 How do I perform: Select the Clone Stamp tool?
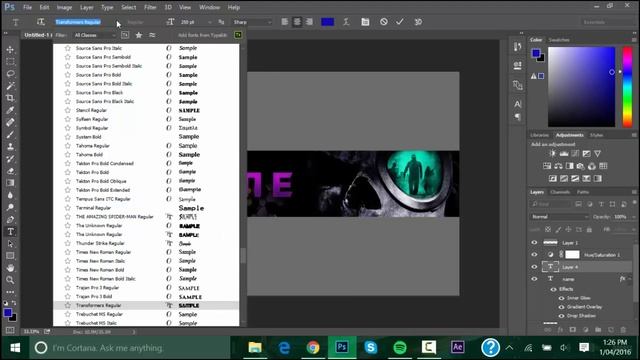(10, 147)
